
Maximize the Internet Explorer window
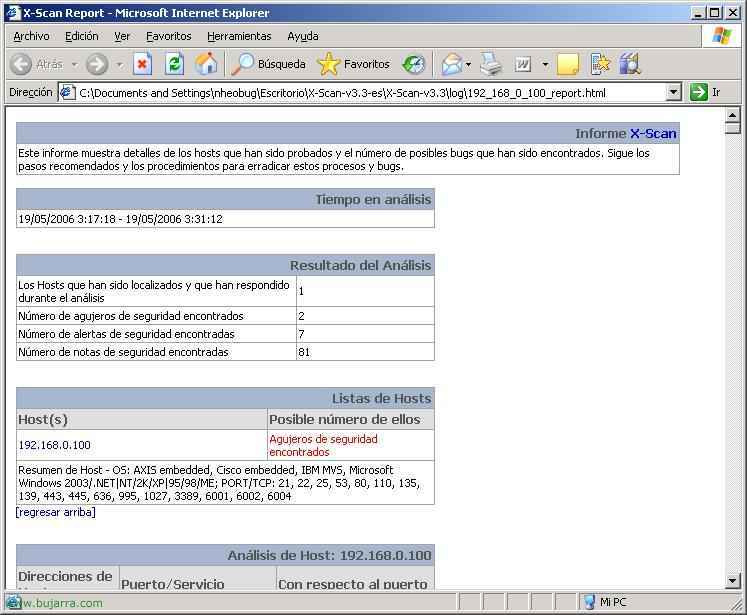[715, 13]
